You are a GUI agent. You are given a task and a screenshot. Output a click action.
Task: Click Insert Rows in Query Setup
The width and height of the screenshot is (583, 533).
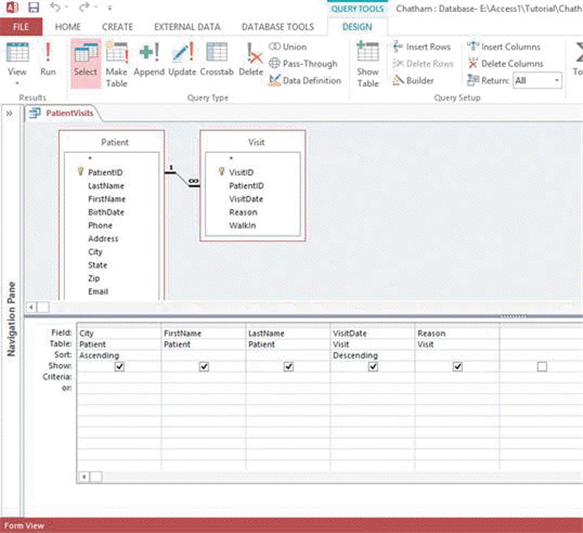click(x=422, y=47)
